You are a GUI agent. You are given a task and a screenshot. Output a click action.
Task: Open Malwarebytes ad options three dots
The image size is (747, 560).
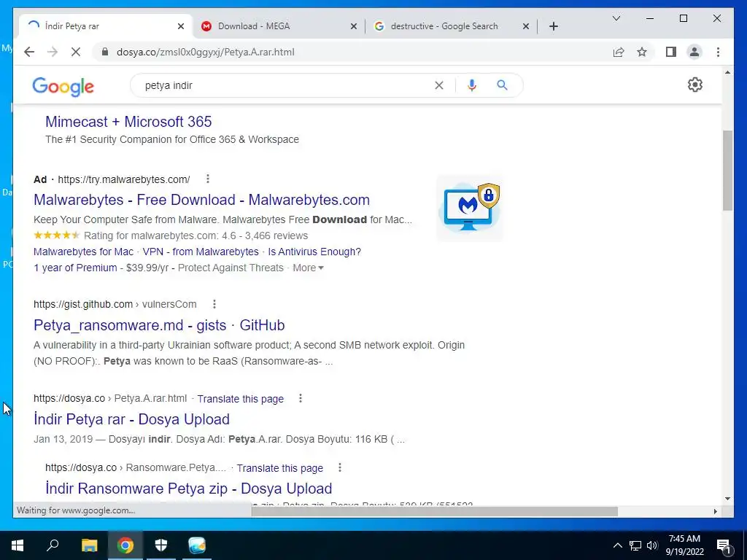pyautogui.click(x=208, y=179)
